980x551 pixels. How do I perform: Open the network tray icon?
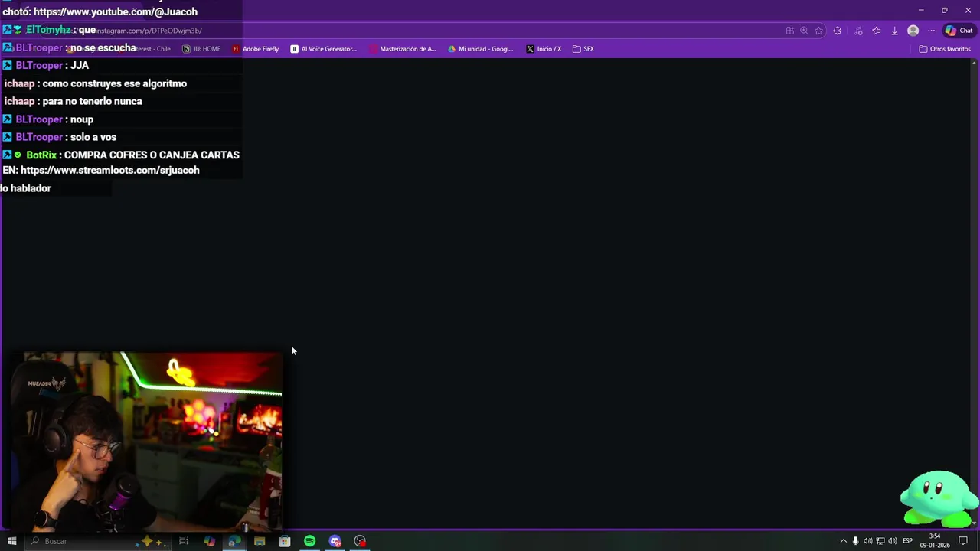point(880,541)
